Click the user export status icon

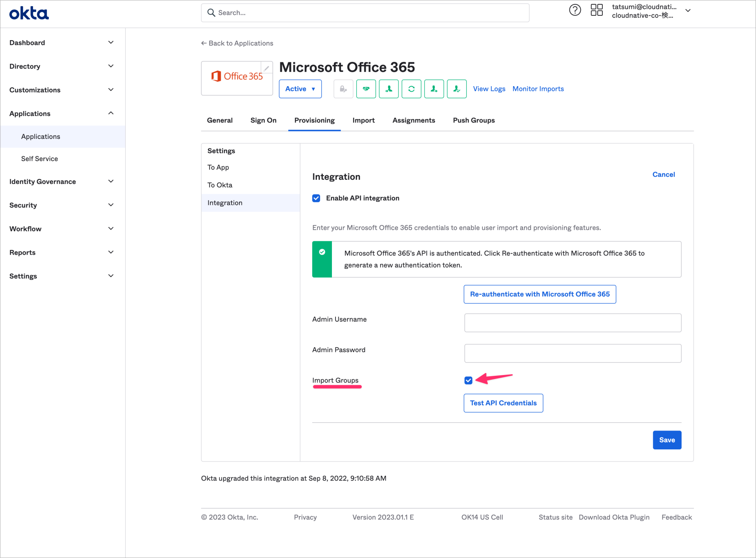pos(434,89)
